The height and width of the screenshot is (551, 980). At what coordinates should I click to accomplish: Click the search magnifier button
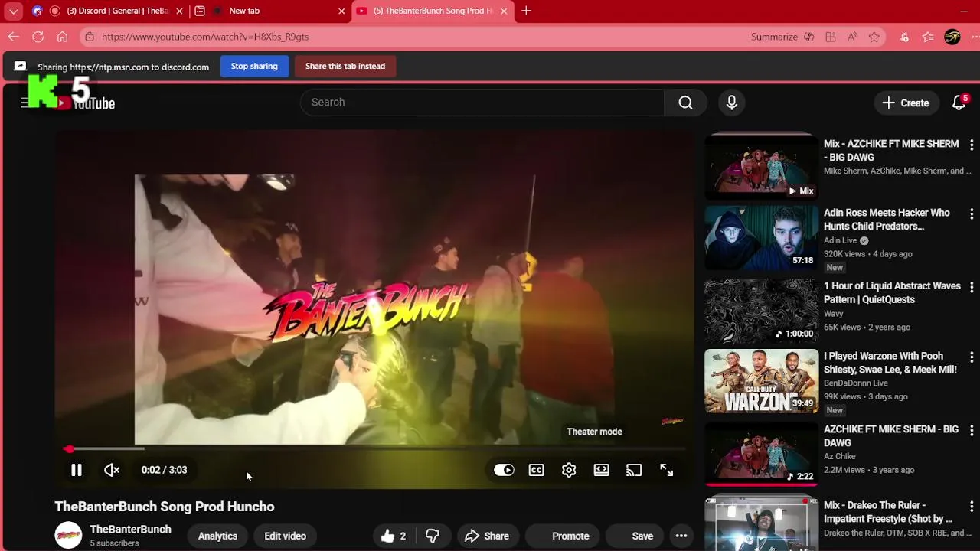(685, 103)
